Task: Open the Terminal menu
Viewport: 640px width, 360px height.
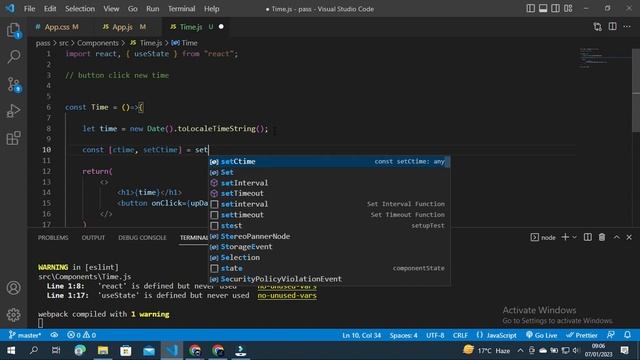Action: point(182,9)
